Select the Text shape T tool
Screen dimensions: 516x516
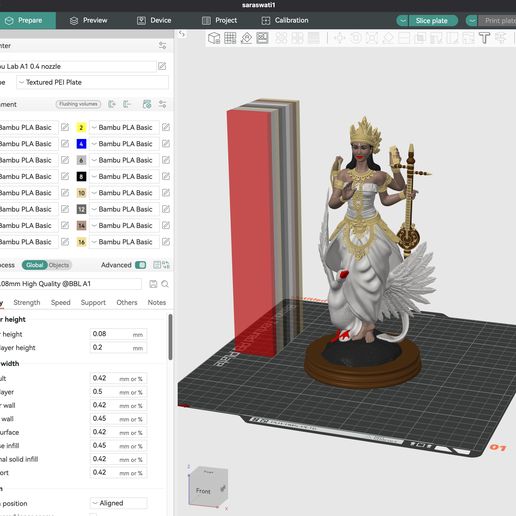484,38
